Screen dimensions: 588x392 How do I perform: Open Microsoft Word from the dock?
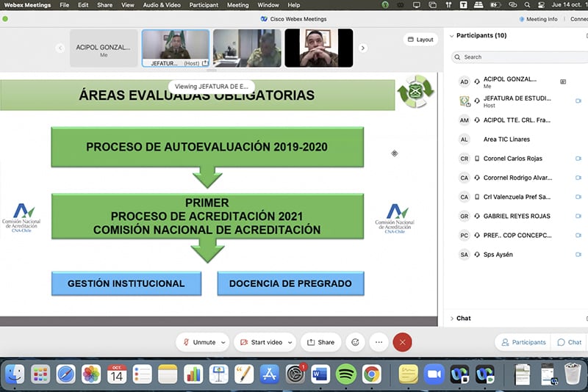tap(320, 374)
